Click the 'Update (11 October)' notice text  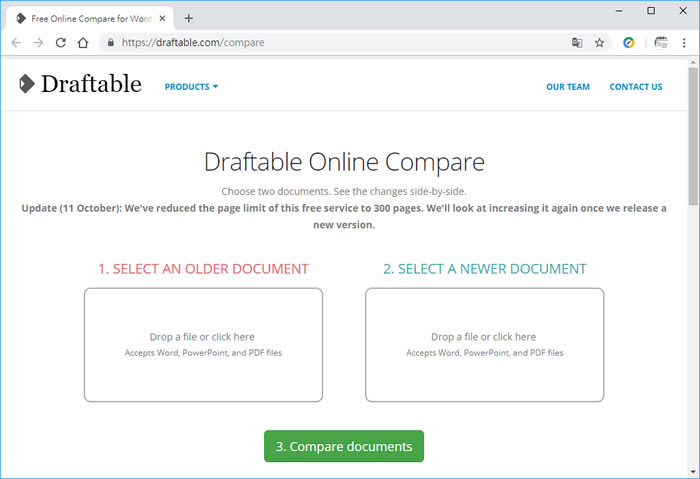pos(344,217)
